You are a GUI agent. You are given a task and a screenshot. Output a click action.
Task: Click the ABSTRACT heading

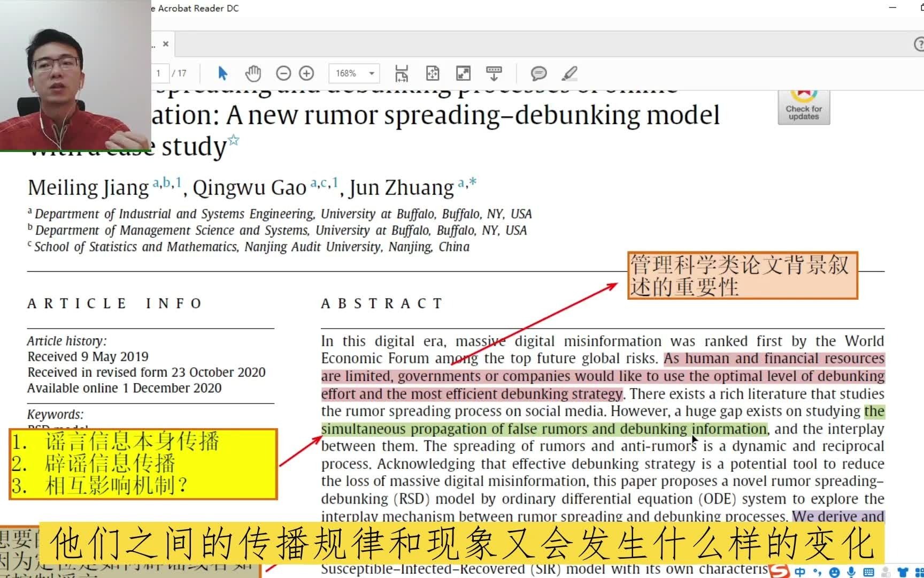pos(382,303)
